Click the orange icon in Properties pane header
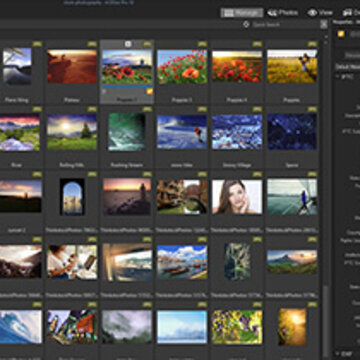The width and height of the screenshot is (360, 360). click(x=341, y=34)
